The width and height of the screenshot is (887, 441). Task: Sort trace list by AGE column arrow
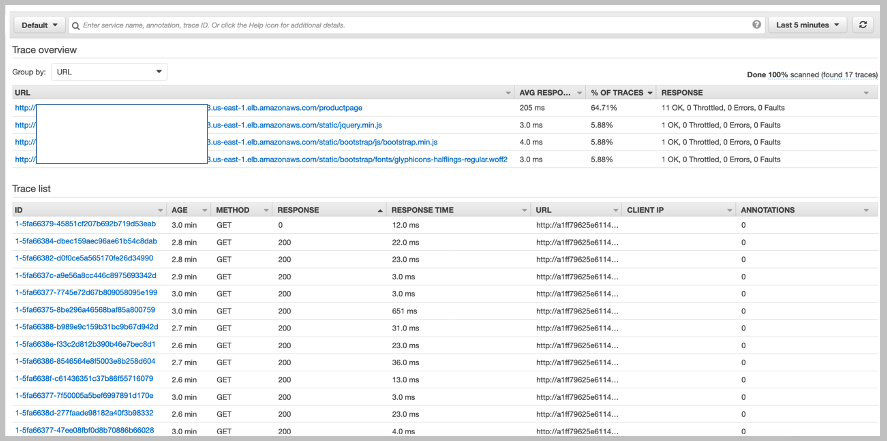click(206, 210)
